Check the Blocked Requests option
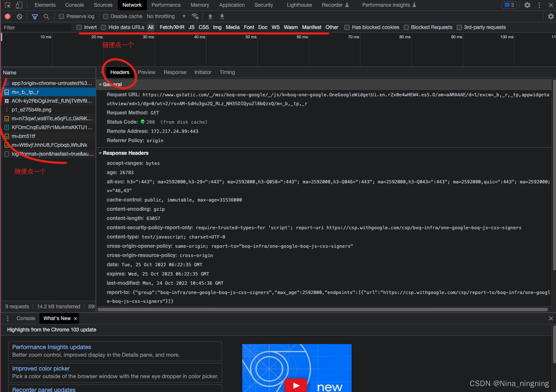 click(x=406, y=27)
